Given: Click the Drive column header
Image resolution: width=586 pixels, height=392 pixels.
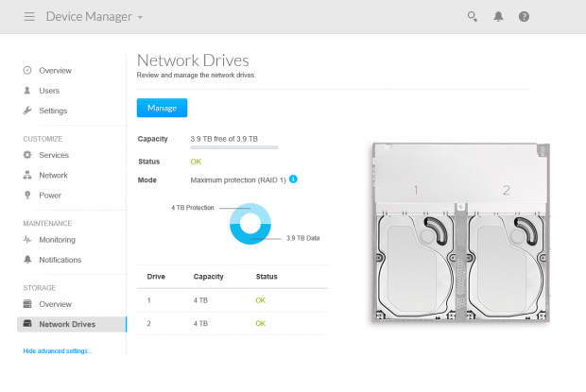Looking at the screenshot, I should coord(156,277).
